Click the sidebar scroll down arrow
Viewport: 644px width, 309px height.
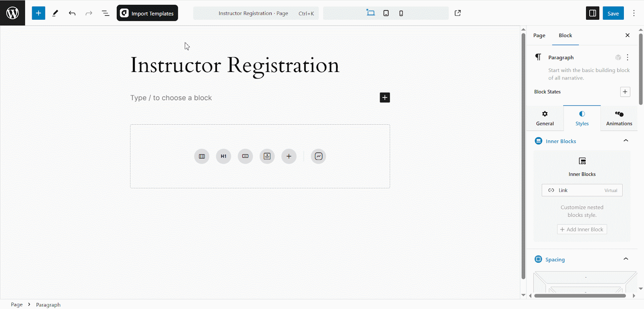click(x=641, y=288)
